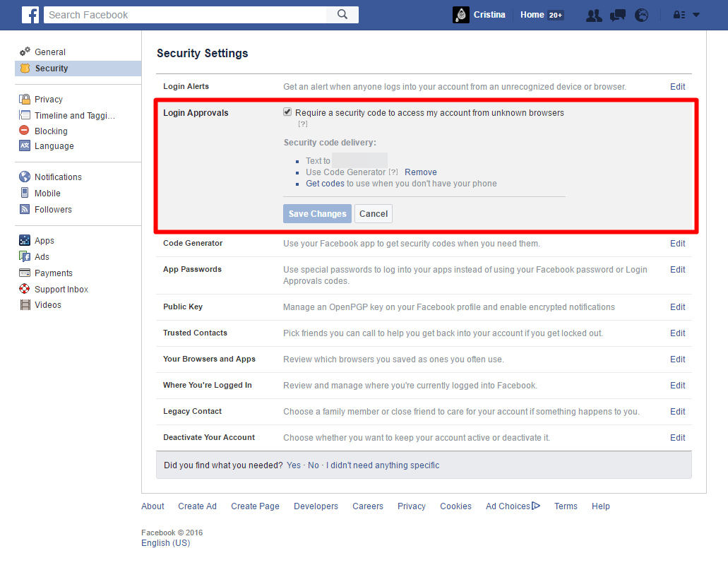
Task: Click the help mark beside Code Generator
Action: point(393,172)
